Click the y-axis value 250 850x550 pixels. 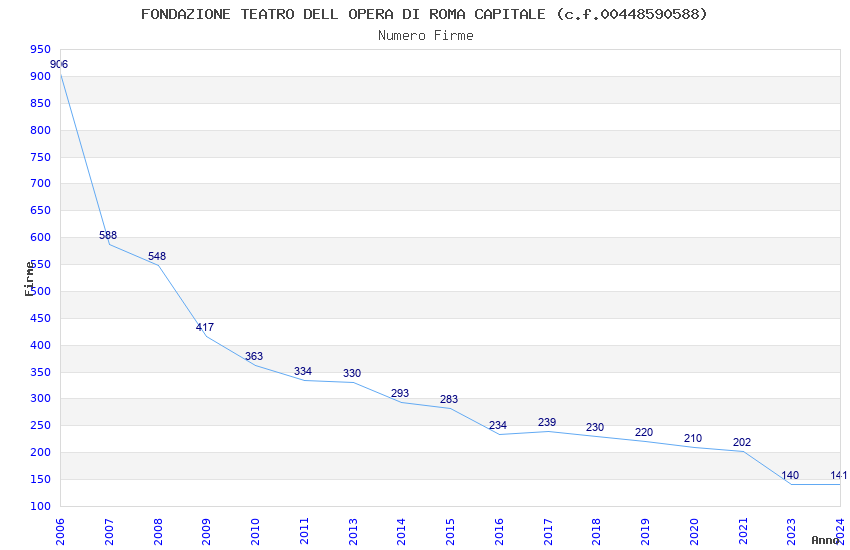pos(41,426)
